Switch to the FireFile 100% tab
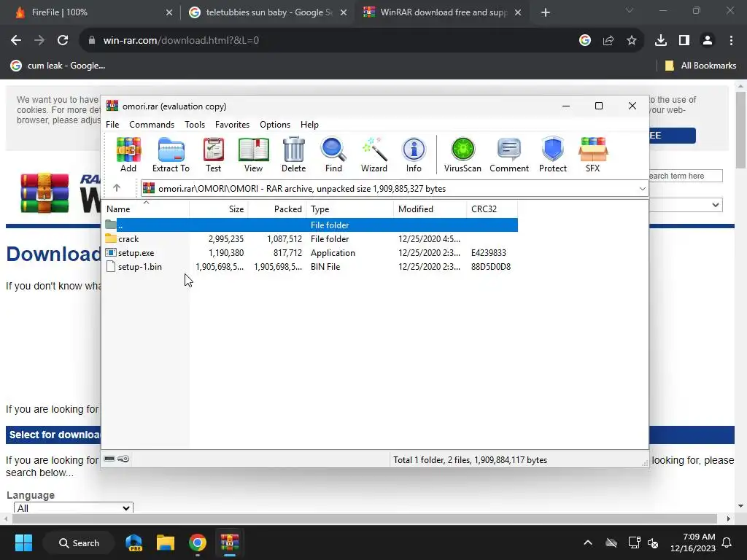 point(90,12)
